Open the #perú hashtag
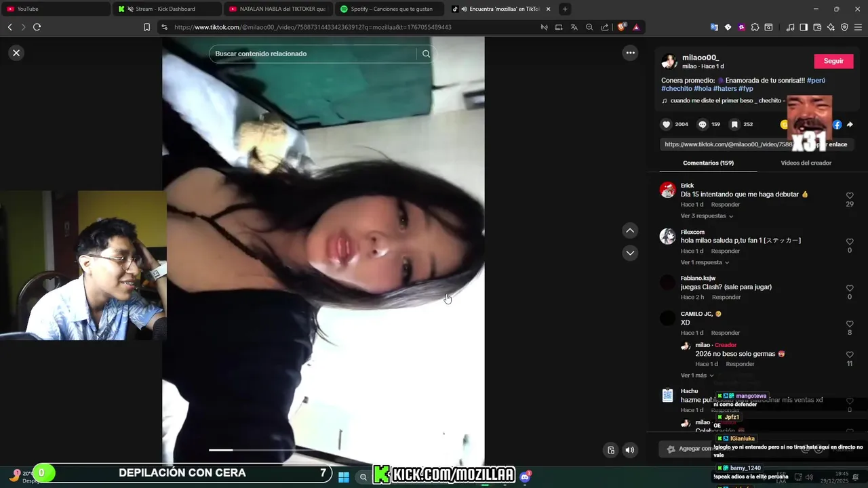The image size is (868, 488). [816, 80]
